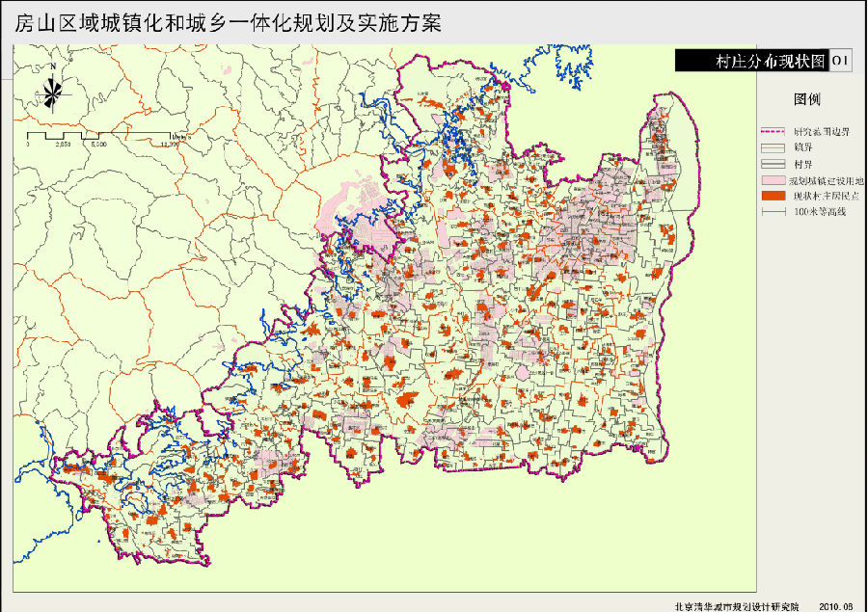Click the 2,850 scale bar label
The height and width of the screenshot is (612, 868).
[63, 145]
